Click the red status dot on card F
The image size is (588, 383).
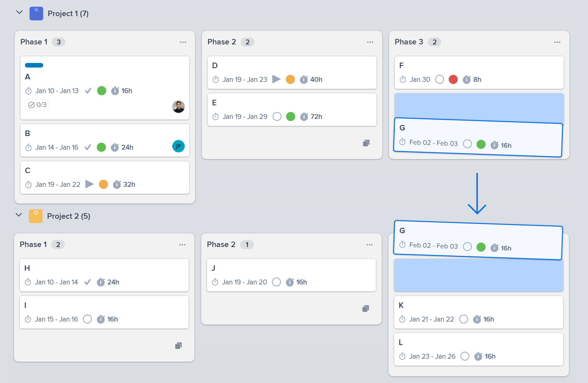453,79
